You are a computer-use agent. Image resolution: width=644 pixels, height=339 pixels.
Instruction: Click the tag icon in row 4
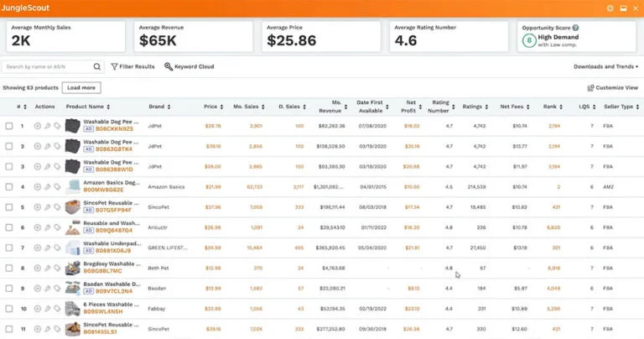[x=57, y=187]
